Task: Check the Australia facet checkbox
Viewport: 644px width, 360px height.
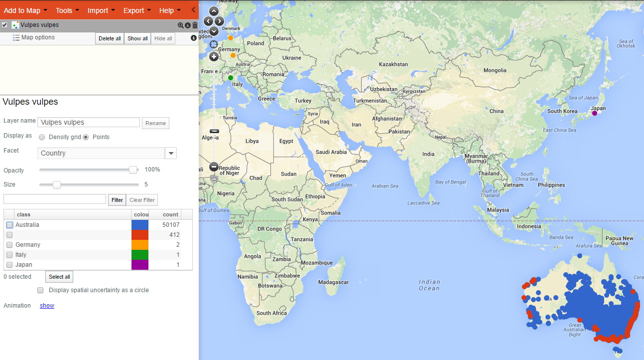Action: click(x=9, y=225)
